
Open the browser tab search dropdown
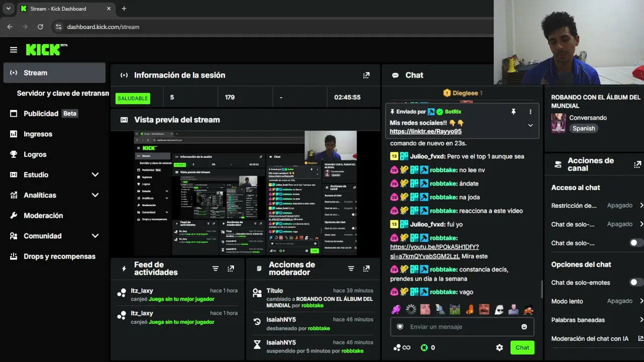pos(8,9)
